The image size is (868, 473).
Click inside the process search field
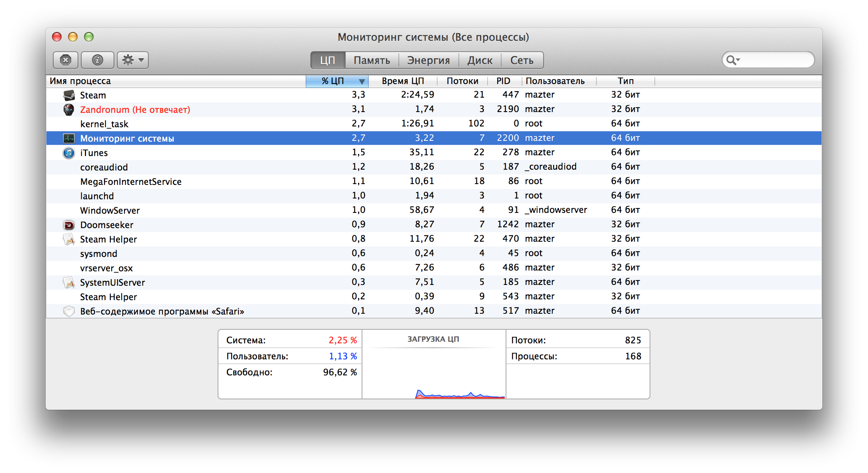coord(774,60)
